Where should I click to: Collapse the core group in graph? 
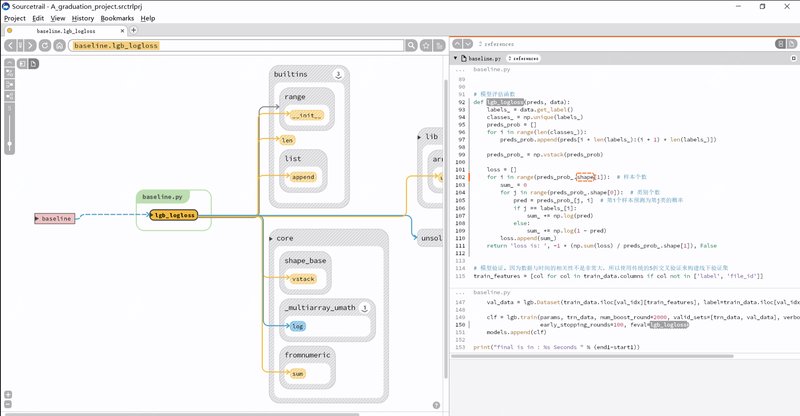274,239
